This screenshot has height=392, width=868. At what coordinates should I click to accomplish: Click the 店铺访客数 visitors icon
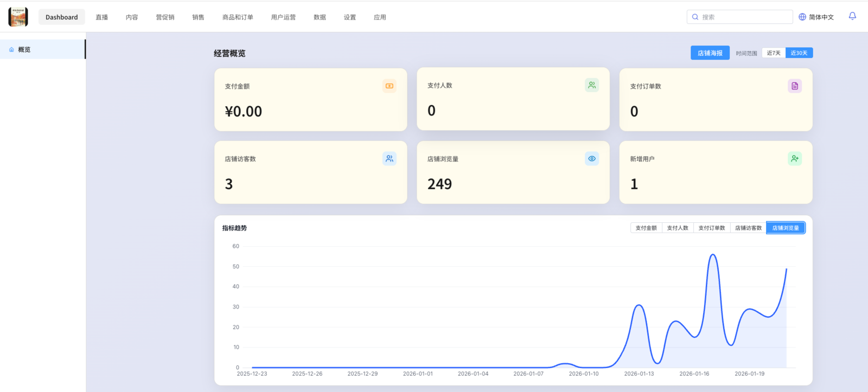tap(390, 159)
